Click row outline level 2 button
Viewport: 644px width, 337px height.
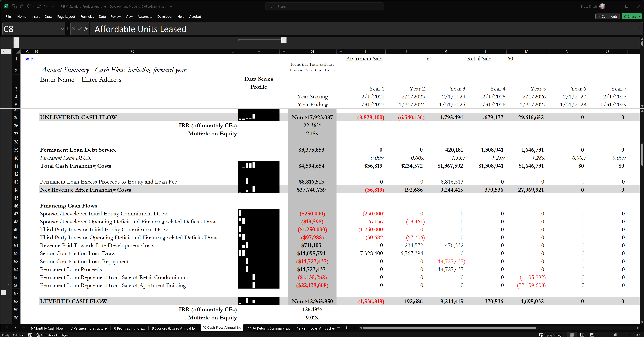pyautogui.click(x=8, y=51)
